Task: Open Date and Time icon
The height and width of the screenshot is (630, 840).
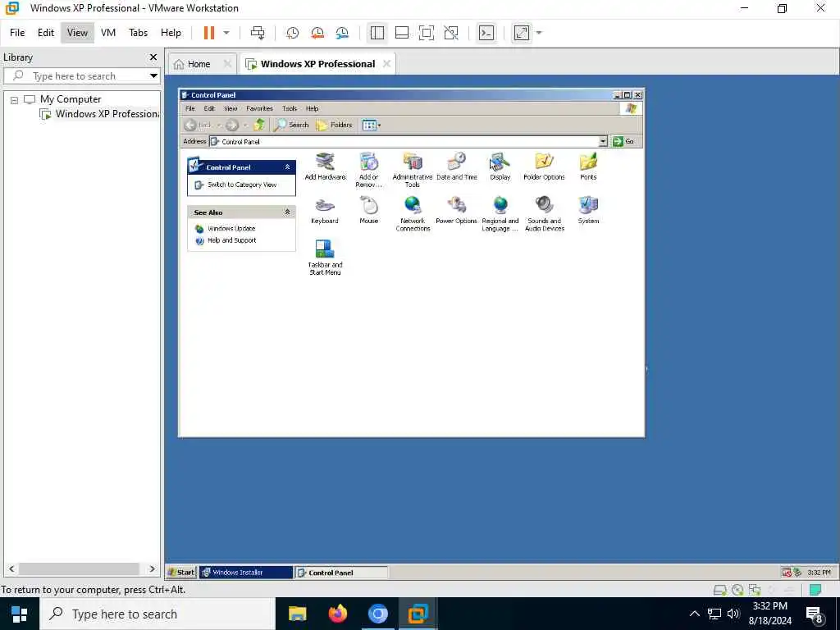Action: pyautogui.click(x=456, y=166)
